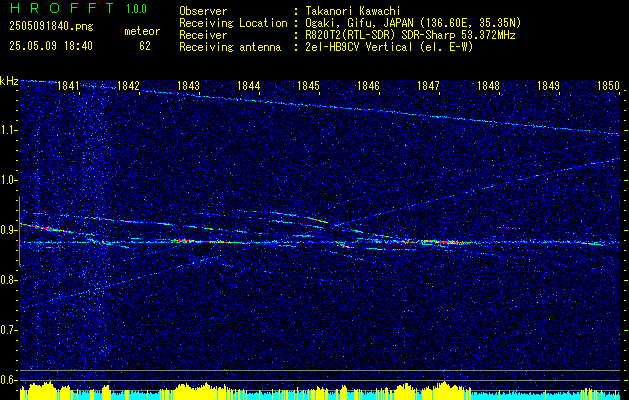The image size is (629, 400).
Task: Click antenna 2el-HB9CV Vertical text
Action: (390, 47)
